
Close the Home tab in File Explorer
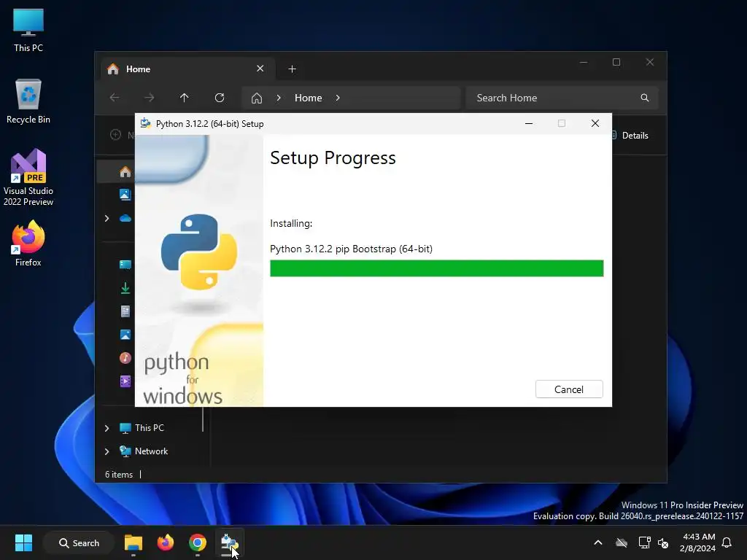point(260,69)
